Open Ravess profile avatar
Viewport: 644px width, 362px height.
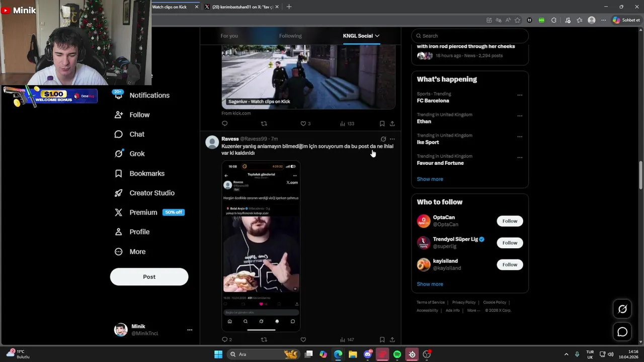(212, 142)
